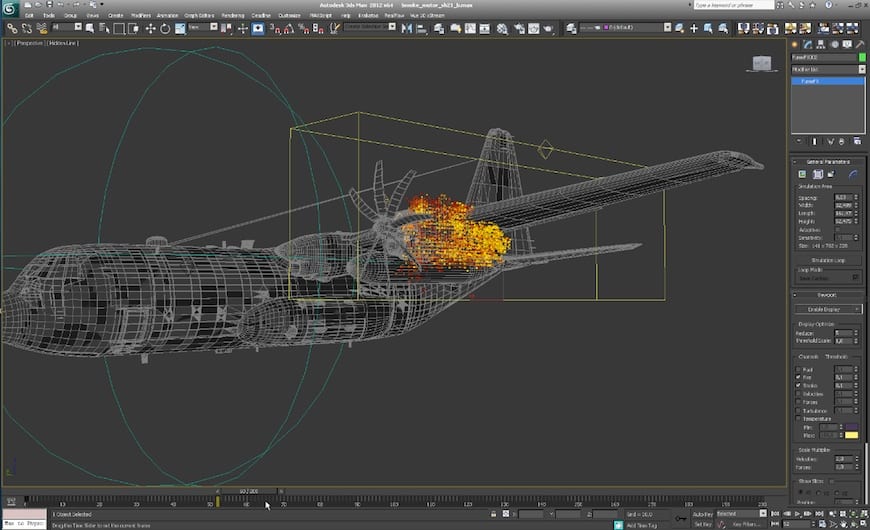Image resolution: width=870 pixels, height=530 pixels.
Task: Click the Select and Link chain icon
Action: [12, 28]
